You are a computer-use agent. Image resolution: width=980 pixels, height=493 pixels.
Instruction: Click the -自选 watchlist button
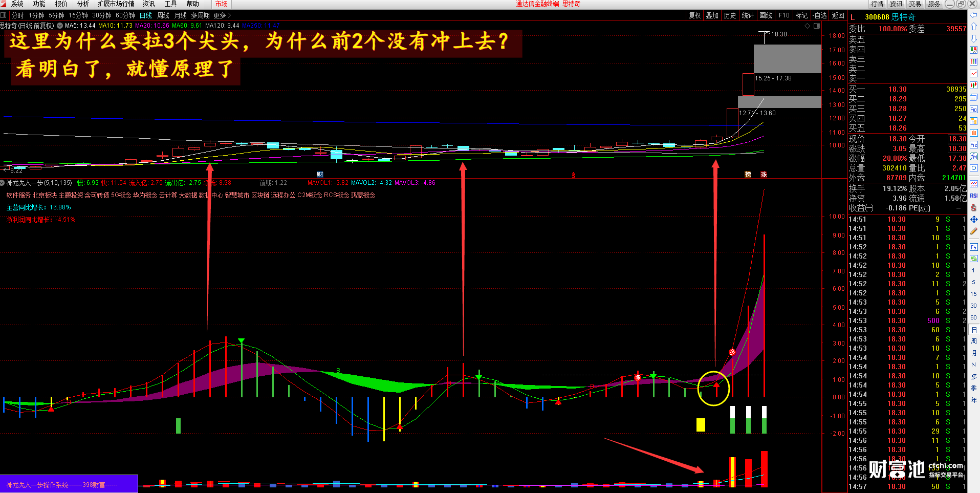click(x=820, y=15)
